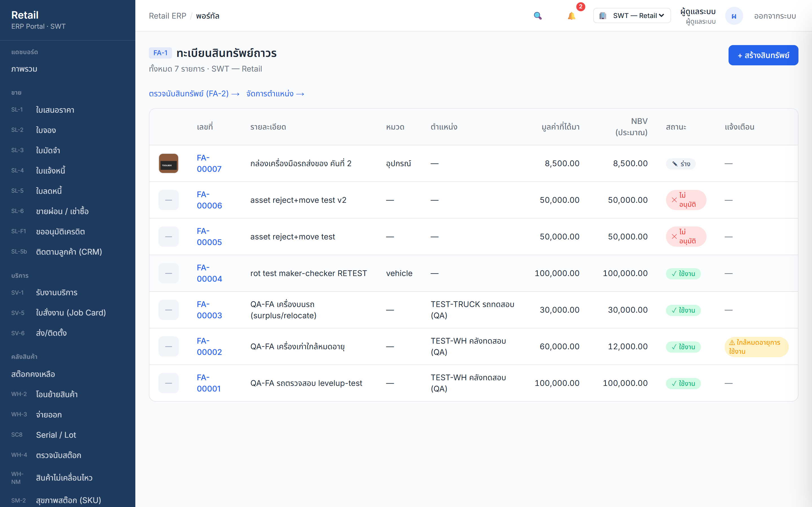Click the building icon in company selector
The image size is (812, 507).
(x=603, y=16)
